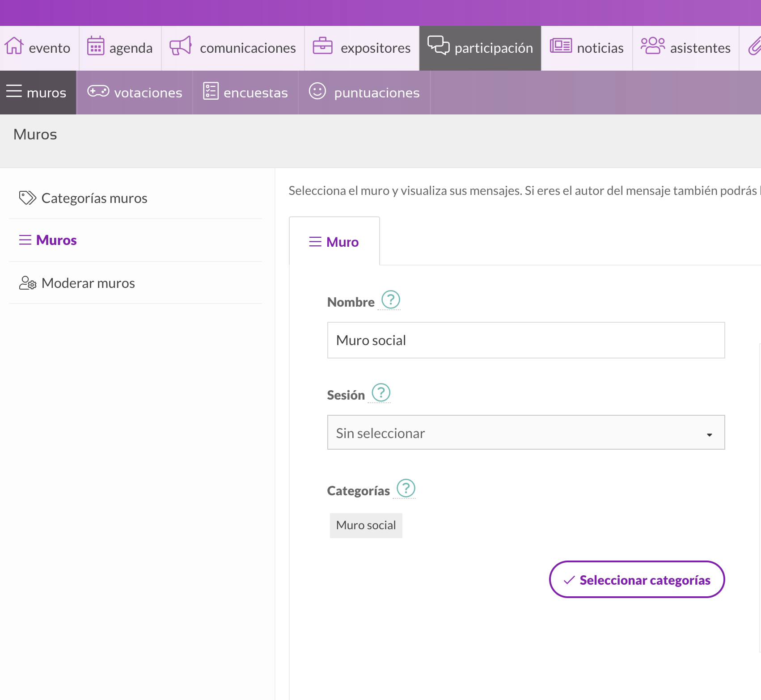Click the Moderar muros user-gear icon
This screenshot has height=700, width=761.
(27, 283)
